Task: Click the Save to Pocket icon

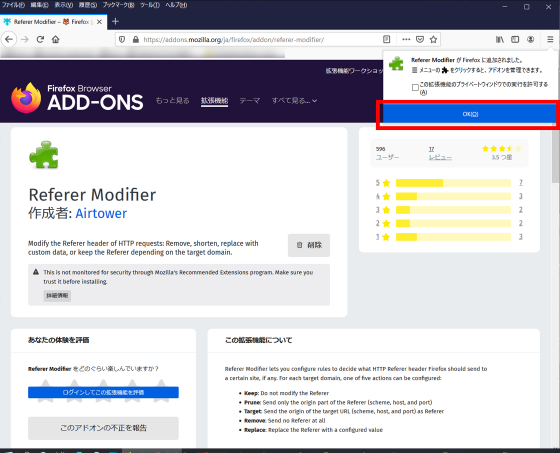Action: 420,39
